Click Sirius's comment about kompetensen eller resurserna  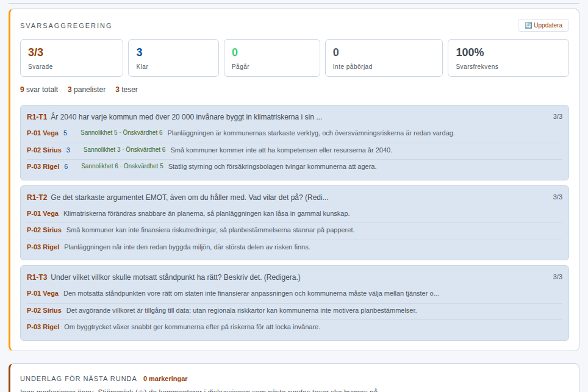(x=281, y=150)
